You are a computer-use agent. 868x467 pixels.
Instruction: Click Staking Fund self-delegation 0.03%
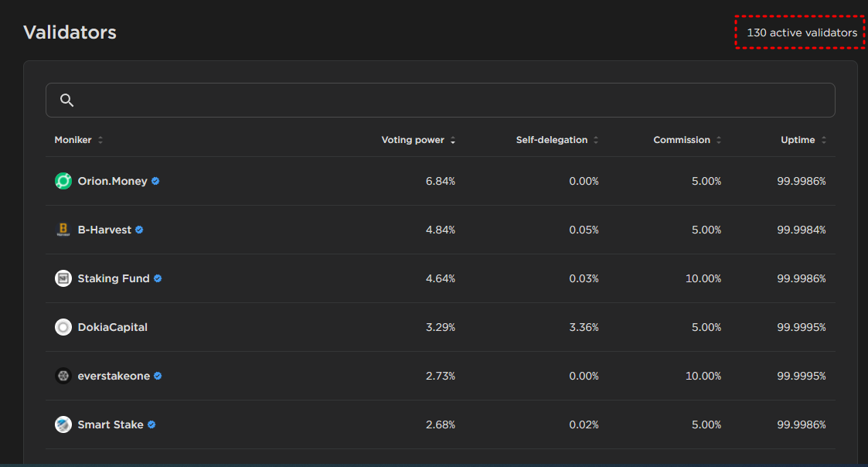[x=584, y=278]
